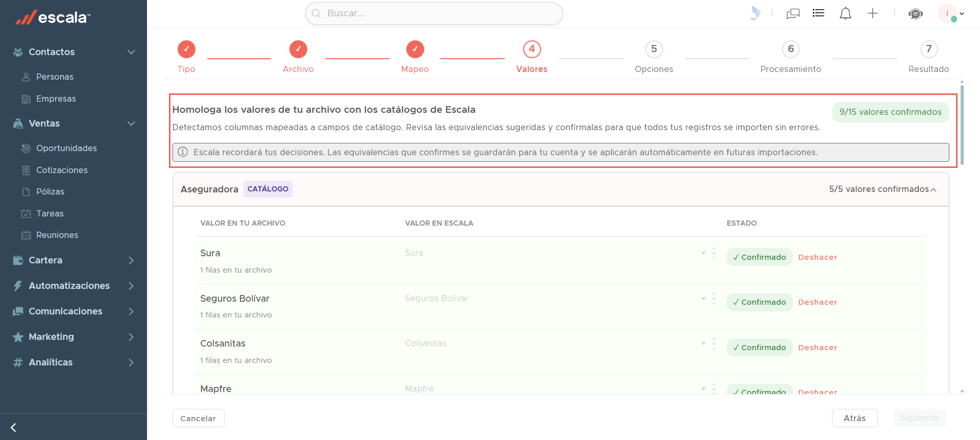The width and height of the screenshot is (980, 440).
Task: Click the 9/15 valores confirmados badge
Action: [x=891, y=112]
